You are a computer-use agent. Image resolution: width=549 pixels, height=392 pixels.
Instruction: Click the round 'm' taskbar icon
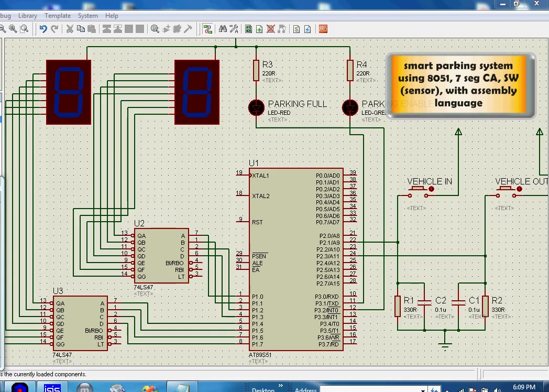point(85,387)
